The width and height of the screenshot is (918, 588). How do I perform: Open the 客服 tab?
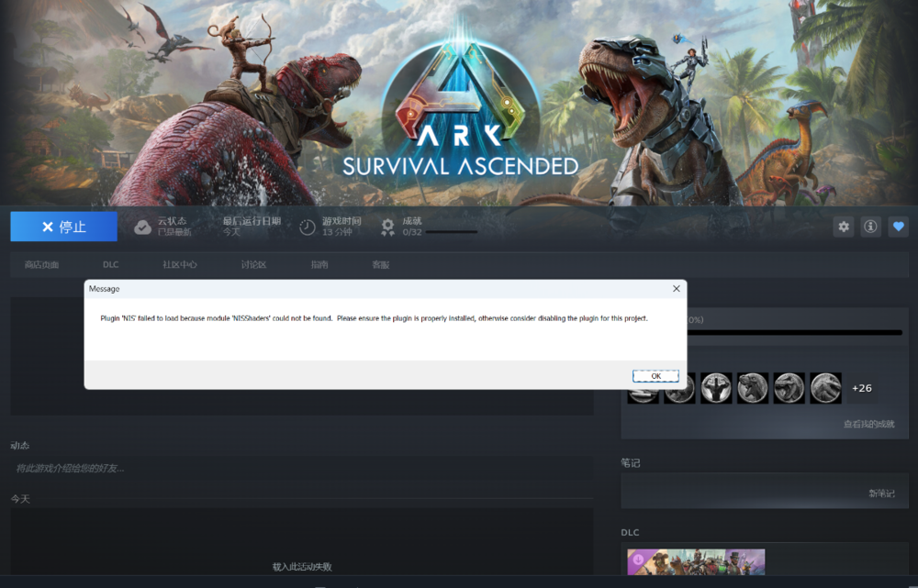point(381,265)
